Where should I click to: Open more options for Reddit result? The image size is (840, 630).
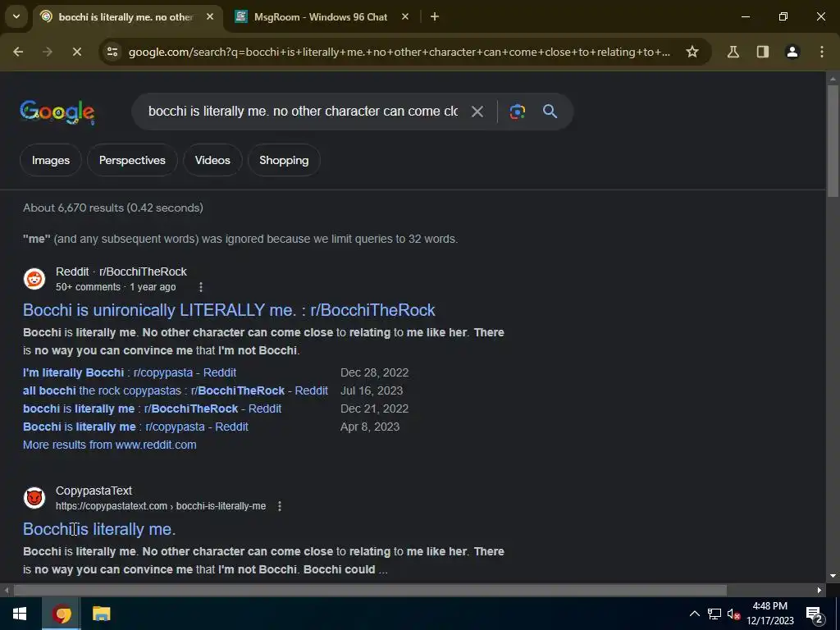pyautogui.click(x=201, y=287)
